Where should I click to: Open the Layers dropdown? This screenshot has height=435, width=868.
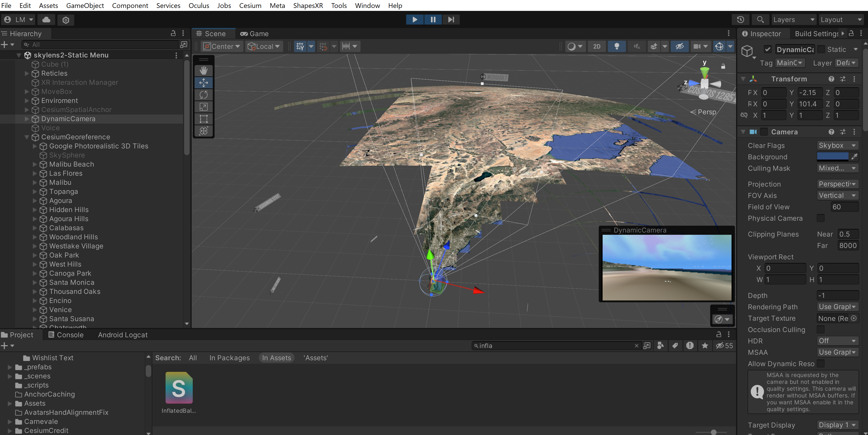click(794, 20)
